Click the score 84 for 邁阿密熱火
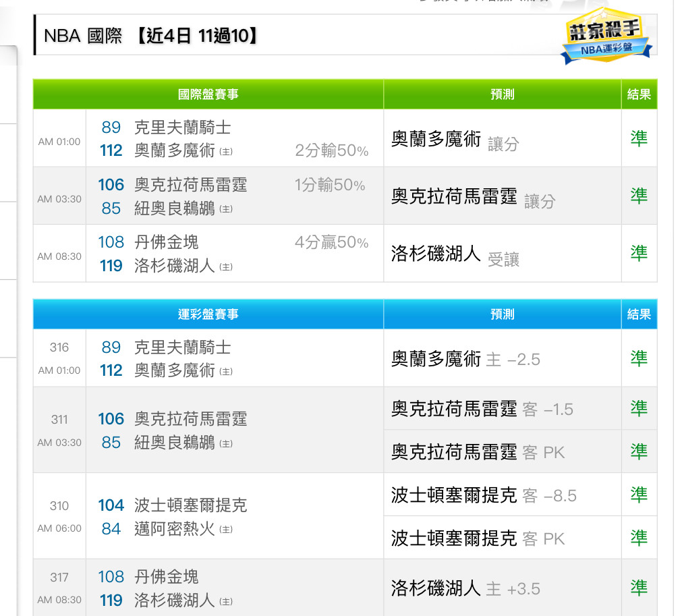The height and width of the screenshot is (616, 682). pyautogui.click(x=111, y=529)
